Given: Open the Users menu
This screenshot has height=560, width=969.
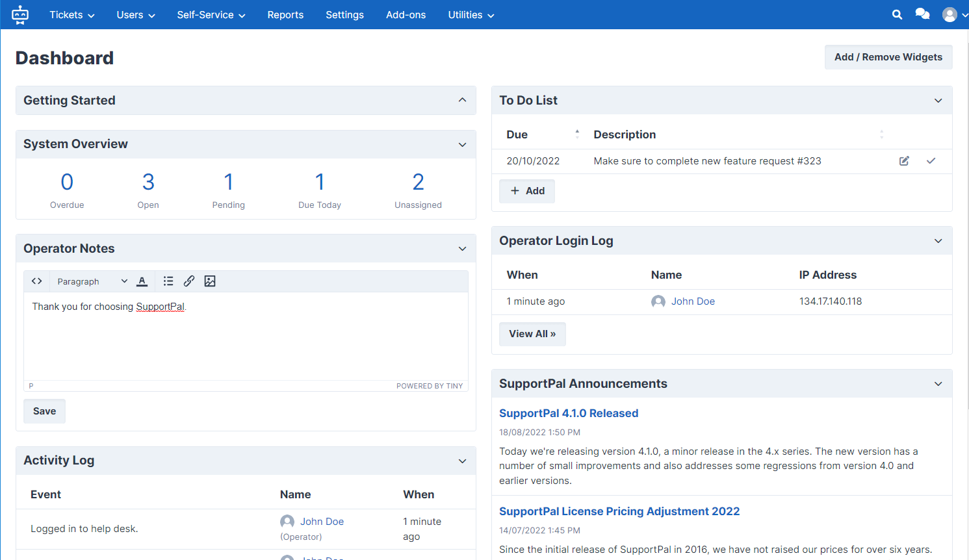Looking at the screenshot, I should tap(136, 14).
